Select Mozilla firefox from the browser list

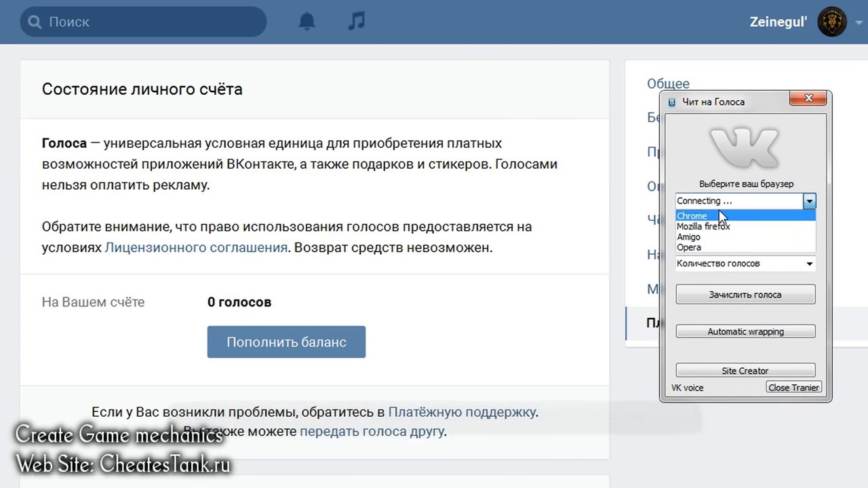point(745,226)
